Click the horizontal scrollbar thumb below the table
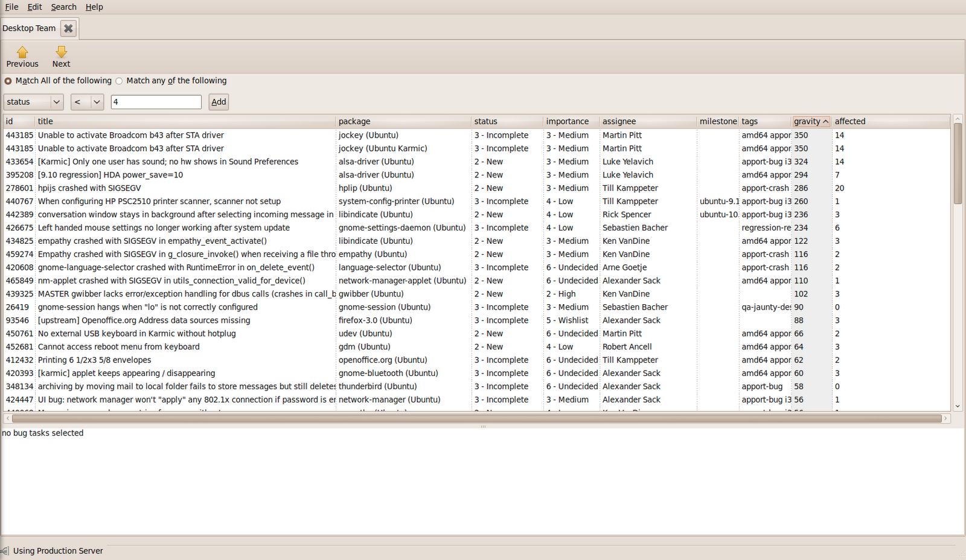 tap(476, 418)
